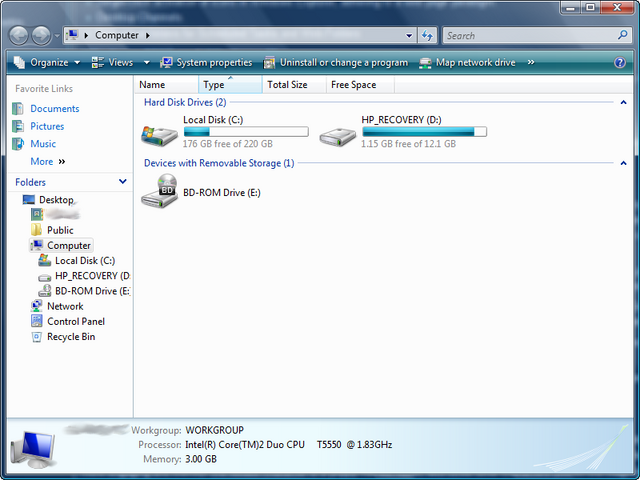Click the computer icon in address bar
The width and height of the screenshot is (640, 480).
73,35
